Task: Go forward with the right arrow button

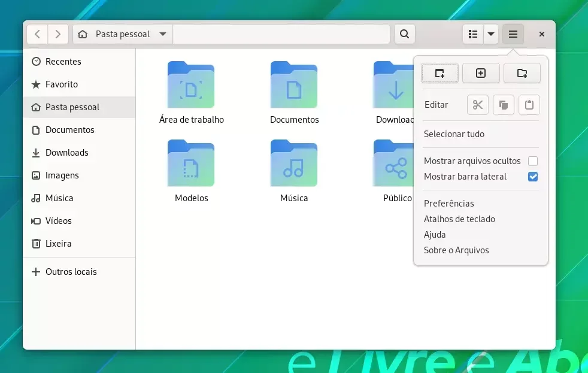Action: [x=57, y=34]
